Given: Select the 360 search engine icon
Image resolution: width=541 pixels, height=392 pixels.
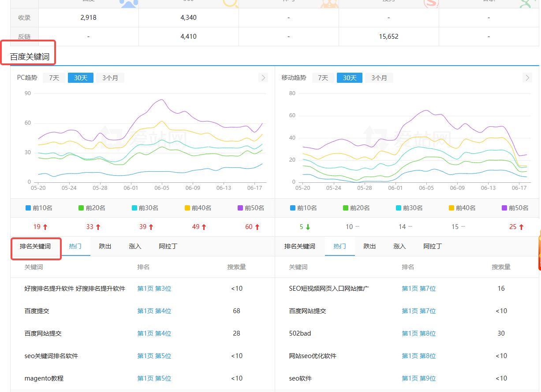Looking at the screenshot, I should tap(229, 4).
